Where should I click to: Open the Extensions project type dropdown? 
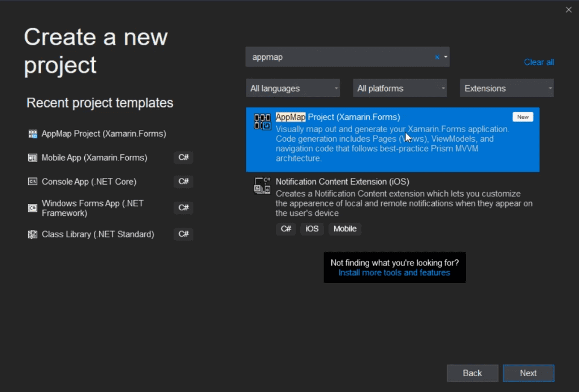pos(507,89)
